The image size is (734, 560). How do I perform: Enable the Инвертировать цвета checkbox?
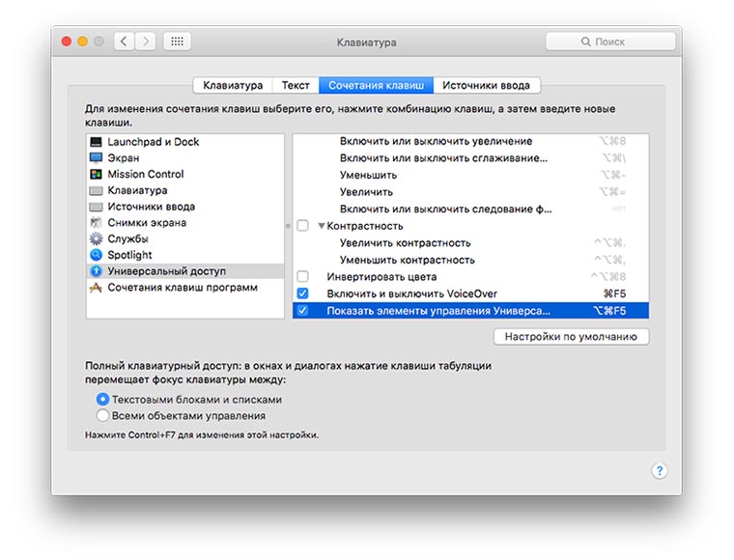coord(303,276)
